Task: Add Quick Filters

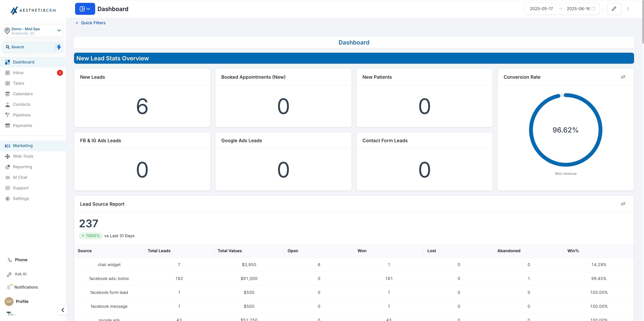Action: pos(91,23)
